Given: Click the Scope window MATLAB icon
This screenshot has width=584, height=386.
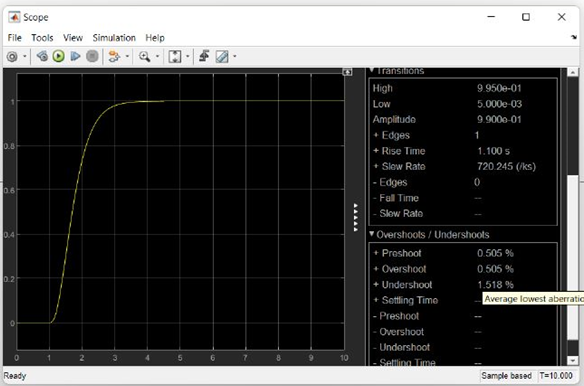Looking at the screenshot, I should point(14,17).
